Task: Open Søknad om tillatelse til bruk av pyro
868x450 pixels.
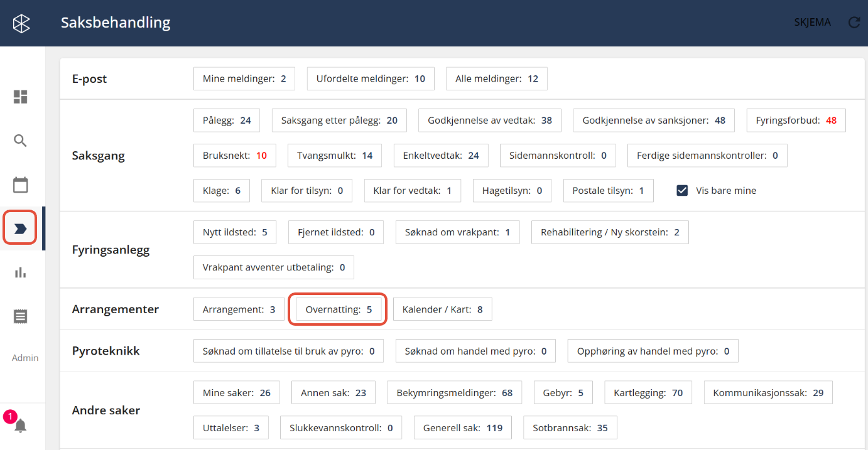Action: coord(289,351)
